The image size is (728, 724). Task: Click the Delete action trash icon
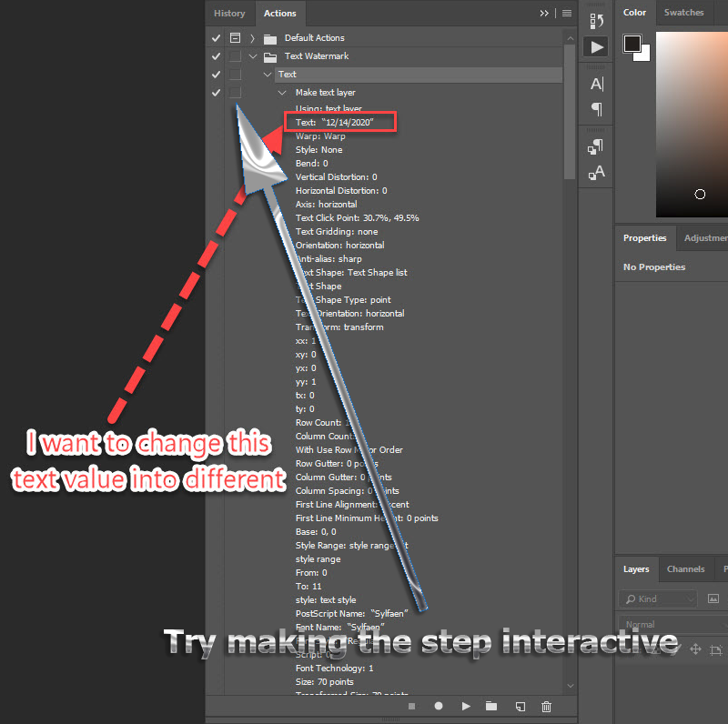[546, 706]
